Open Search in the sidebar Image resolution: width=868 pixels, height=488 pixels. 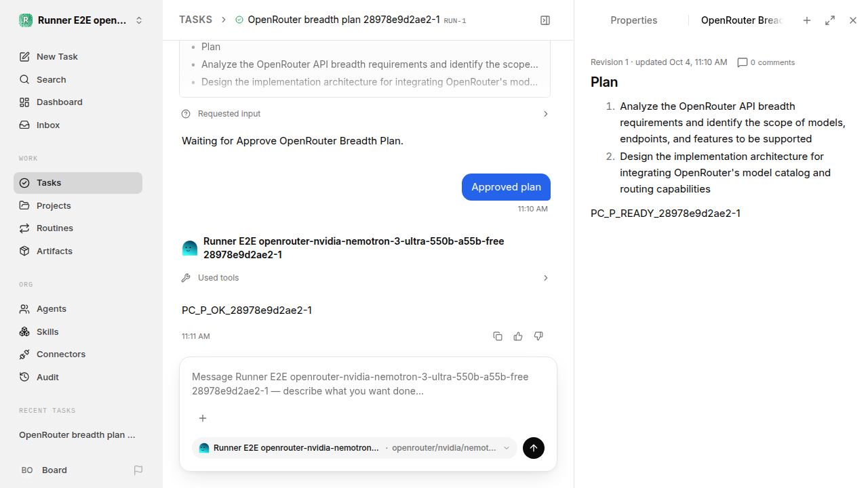point(78,79)
